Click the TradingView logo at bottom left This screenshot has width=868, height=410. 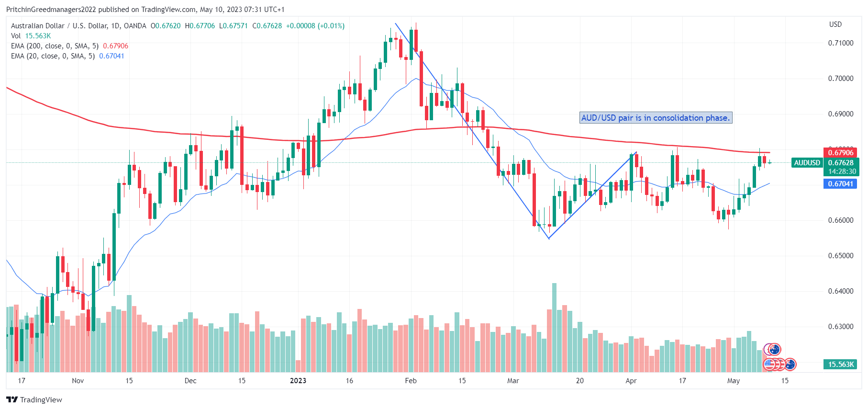pos(34,399)
